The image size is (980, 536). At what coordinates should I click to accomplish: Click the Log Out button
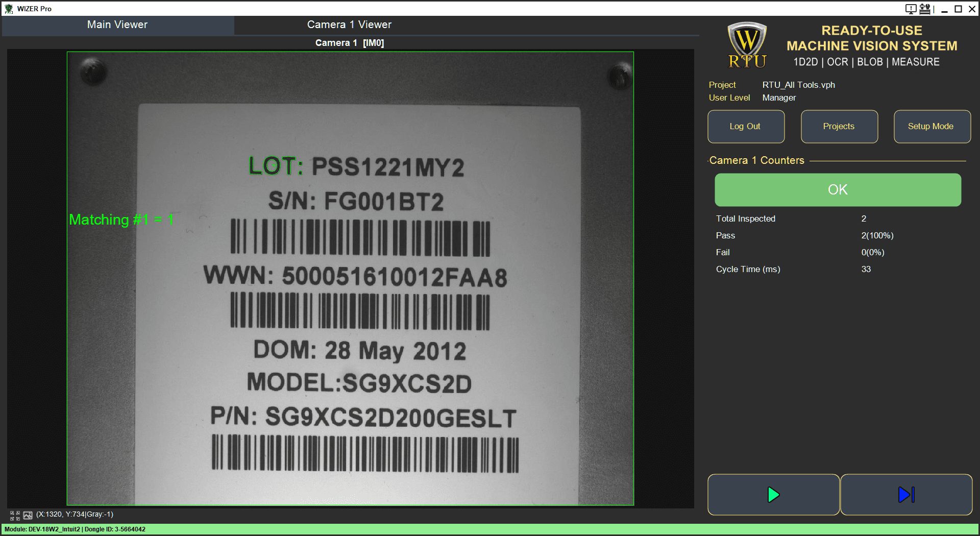pos(746,127)
